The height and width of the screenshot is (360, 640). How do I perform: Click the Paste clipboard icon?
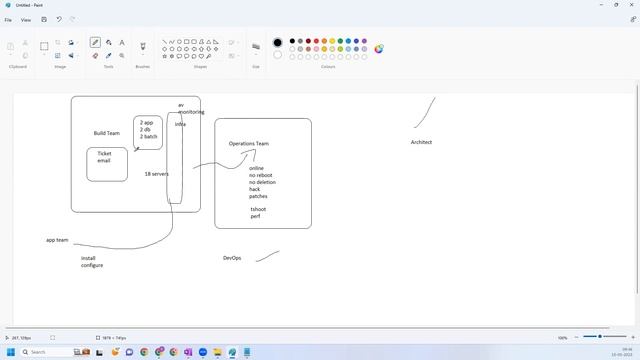click(11, 46)
